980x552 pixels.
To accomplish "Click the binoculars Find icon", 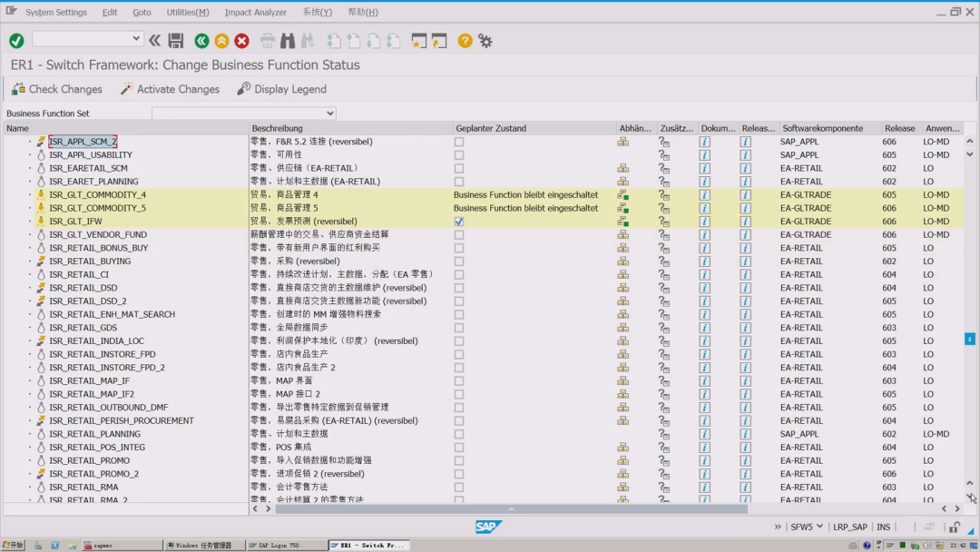I will click(x=288, y=41).
